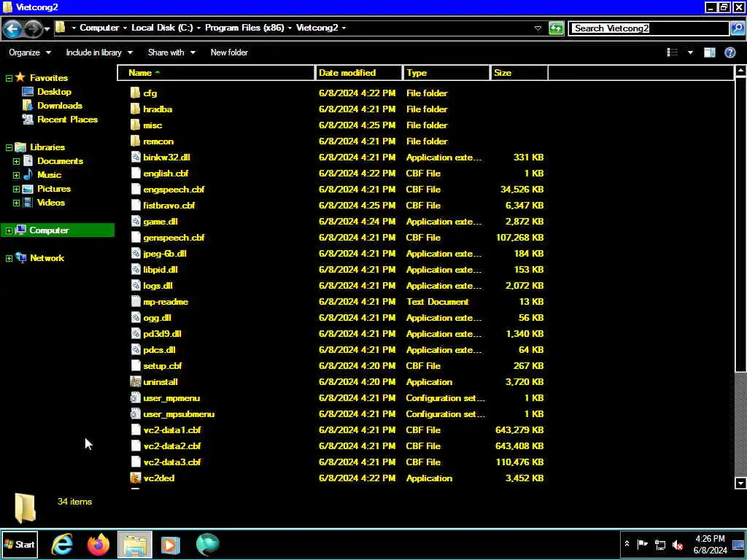Expand the Computer tree node
747x560 pixels.
[x=9, y=230]
